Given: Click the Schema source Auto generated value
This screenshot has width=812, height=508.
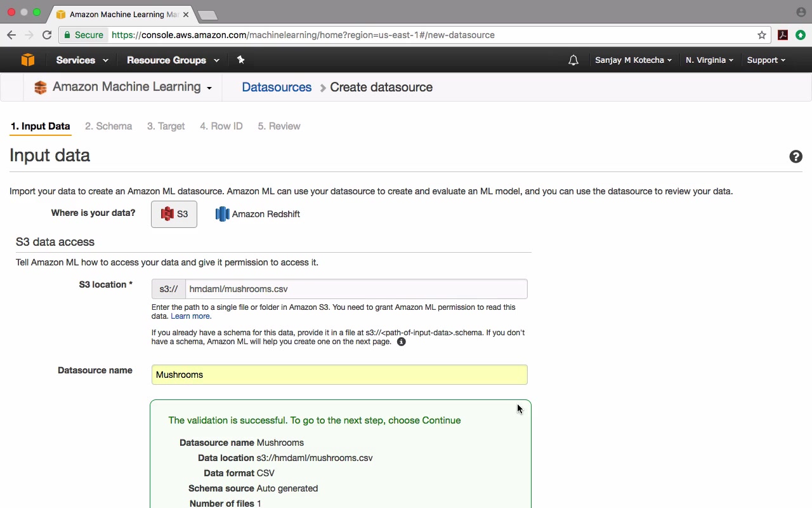Looking at the screenshot, I should (x=287, y=488).
